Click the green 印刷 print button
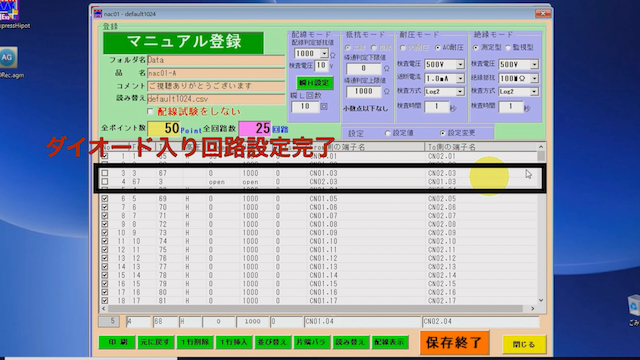 117,342
